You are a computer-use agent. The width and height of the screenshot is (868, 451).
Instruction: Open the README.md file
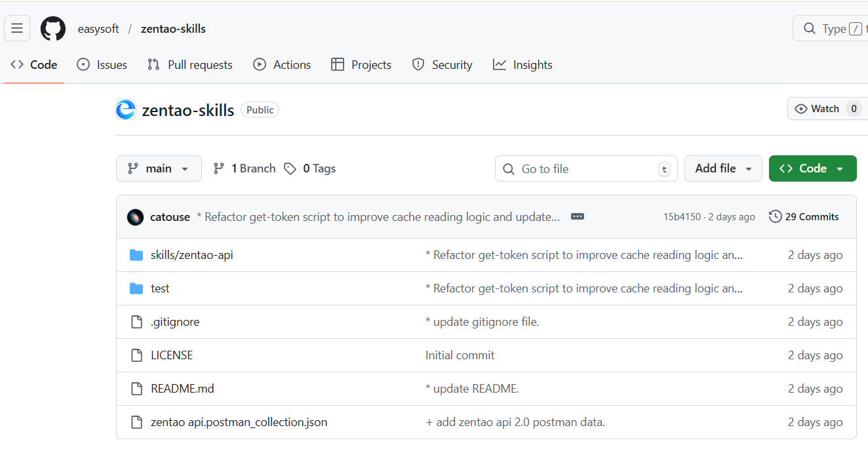point(182,389)
